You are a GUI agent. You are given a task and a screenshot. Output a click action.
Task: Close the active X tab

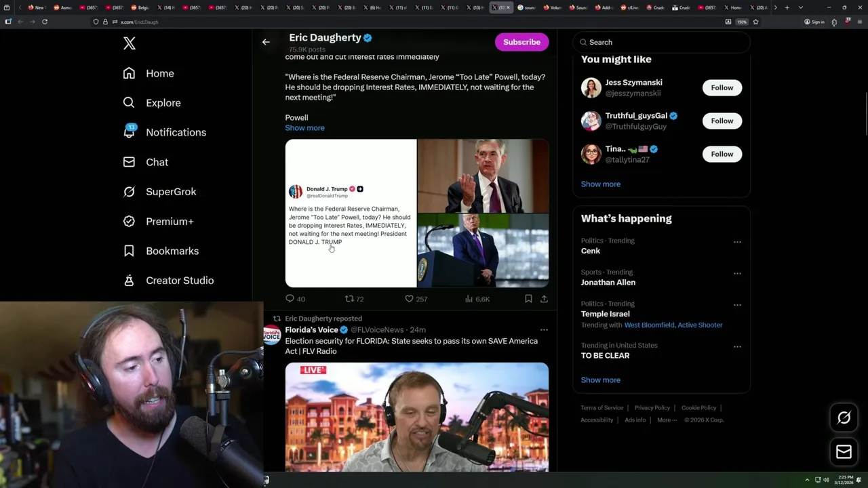point(508,7)
